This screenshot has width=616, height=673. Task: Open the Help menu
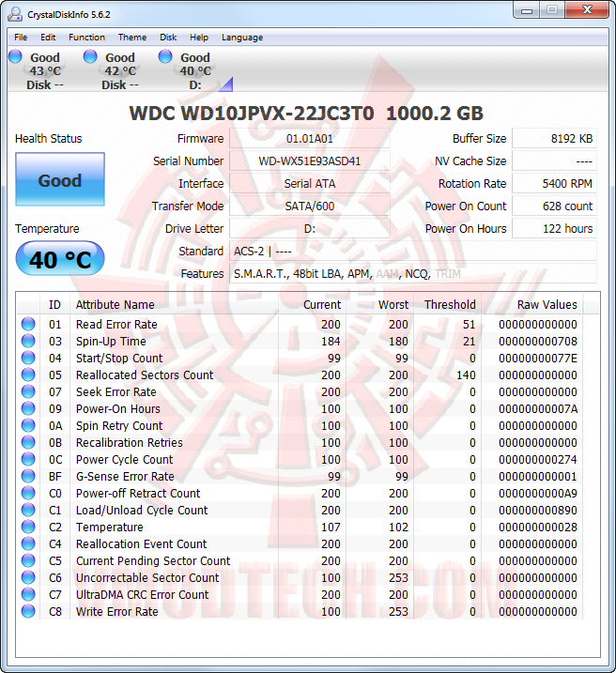199,38
